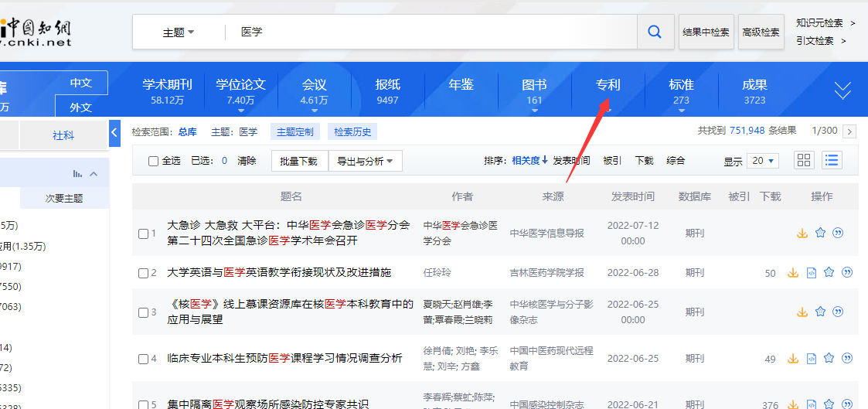Cite result 3 using quote icon
Image resolution: width=868 pixels, height=409 pixels.
837,312
